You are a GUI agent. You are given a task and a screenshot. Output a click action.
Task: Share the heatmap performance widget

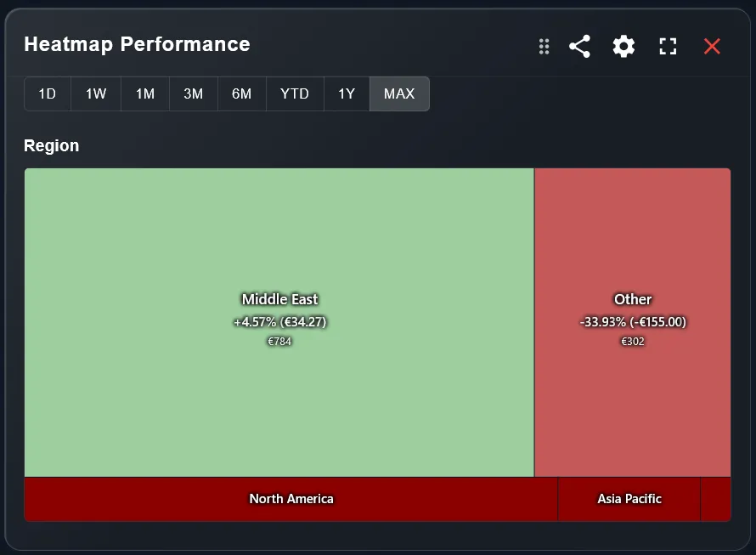click(x=580, y=47)
